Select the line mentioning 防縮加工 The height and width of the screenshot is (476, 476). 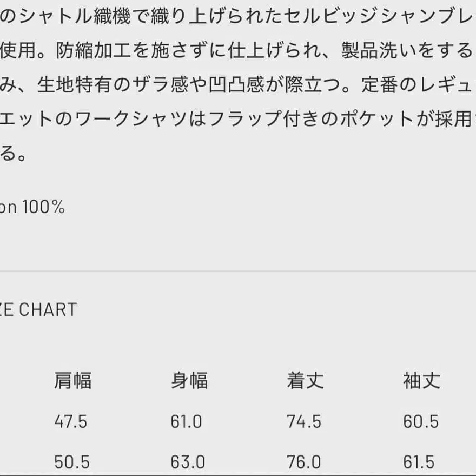(238, 51)
